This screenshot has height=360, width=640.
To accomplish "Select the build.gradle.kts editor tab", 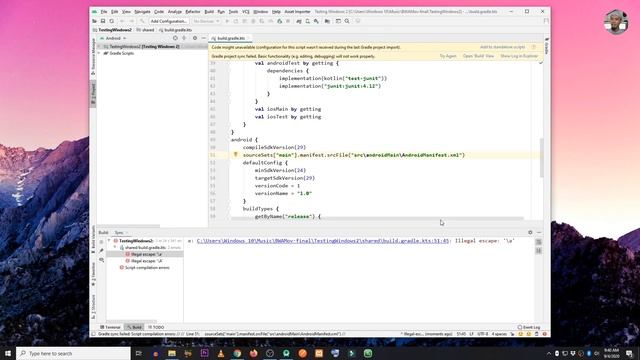I will coord(231,38).
